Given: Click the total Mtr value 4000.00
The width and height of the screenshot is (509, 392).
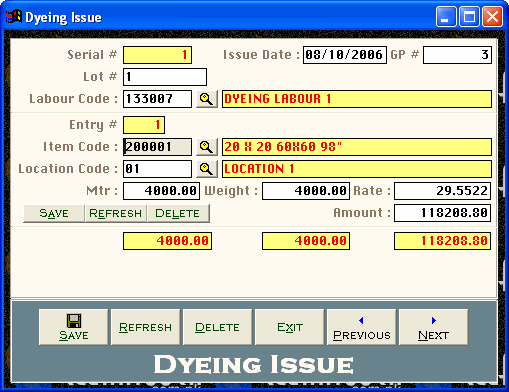Looking at the screenshot, I should pyautogui.click(x=167, y=241).
